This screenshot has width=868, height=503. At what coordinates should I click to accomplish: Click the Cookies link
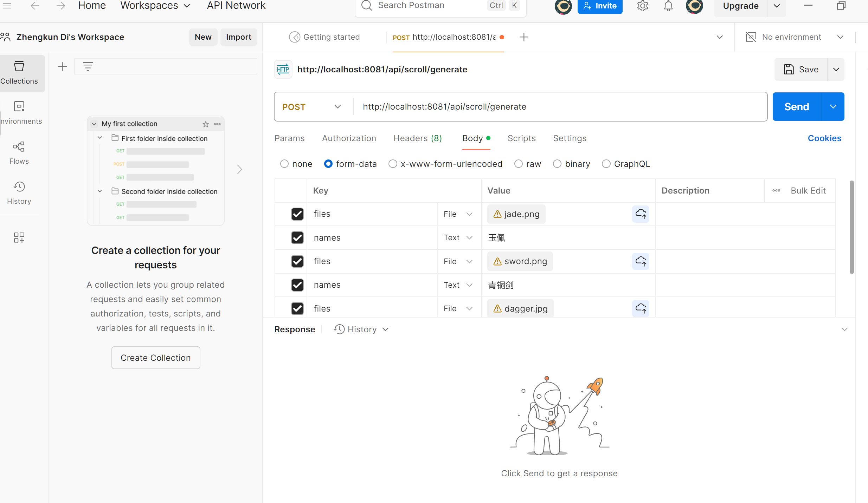tap(824, 138)
